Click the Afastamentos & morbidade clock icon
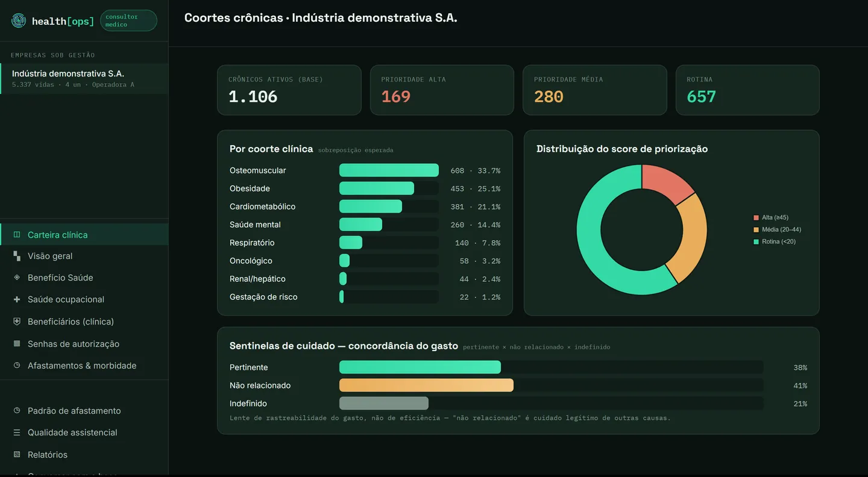This screenshot has width=868, height=477. [x=17, y=366]
